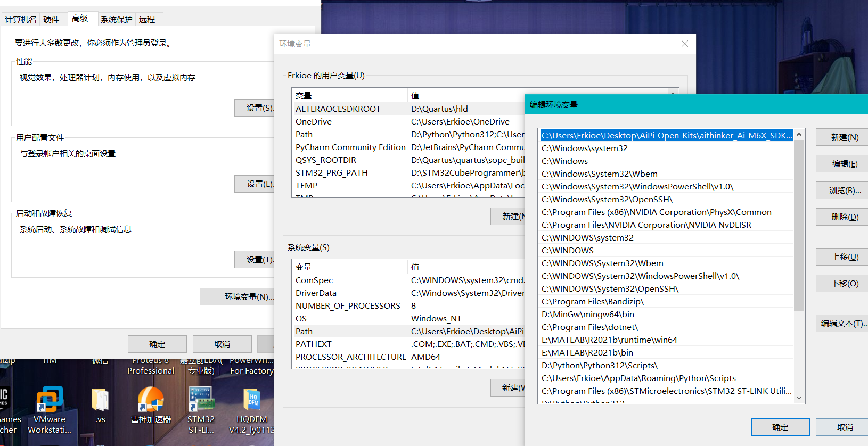The height and width of the screenshot is (446, 868).
Task: Select AppData\Roaming\Python\Scripts entry
Action: 667,378
